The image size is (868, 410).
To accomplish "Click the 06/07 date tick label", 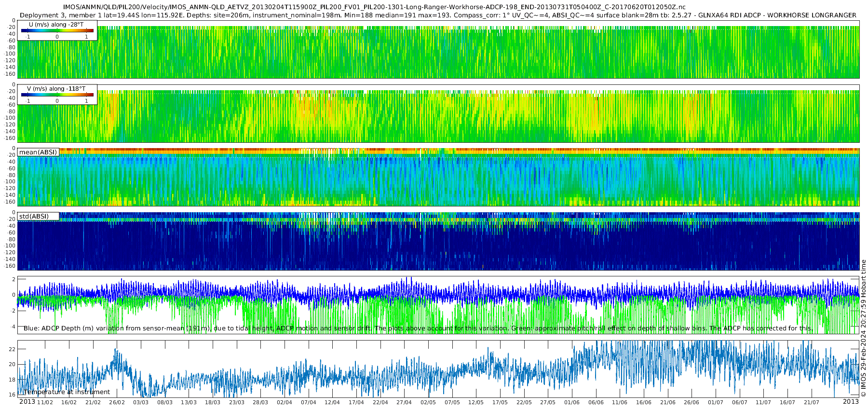I will [x=740, y=402].
